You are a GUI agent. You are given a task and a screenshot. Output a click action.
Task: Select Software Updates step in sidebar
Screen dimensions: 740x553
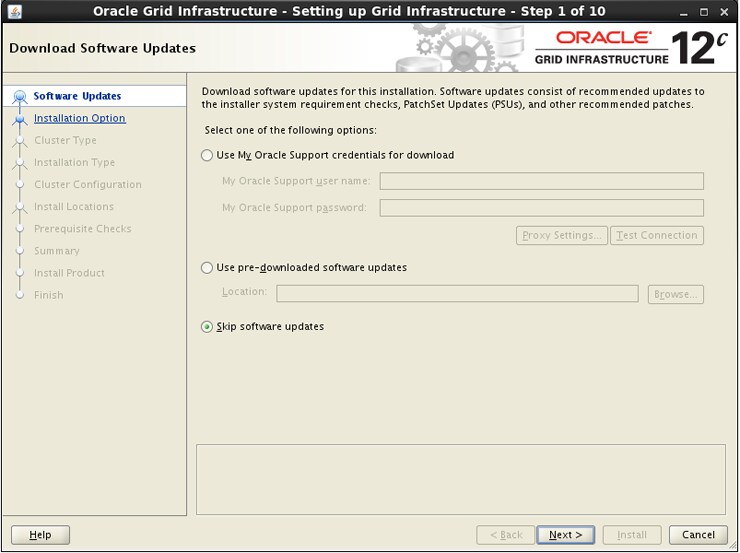(77, 96)
